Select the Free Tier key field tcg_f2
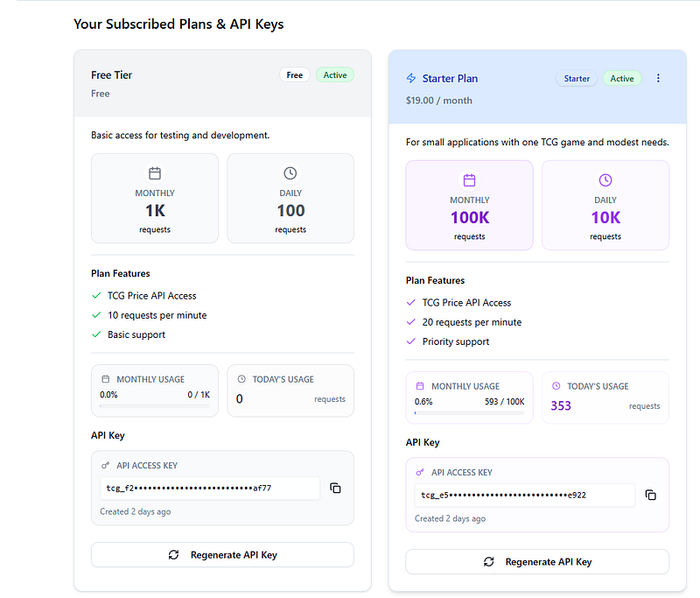The image size is (700, 598). coord(210,489)
